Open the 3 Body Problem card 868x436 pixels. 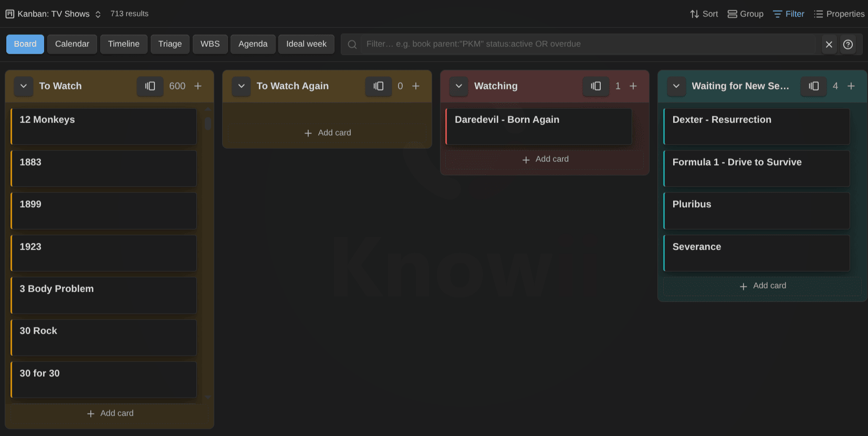(x=104, y=296)
